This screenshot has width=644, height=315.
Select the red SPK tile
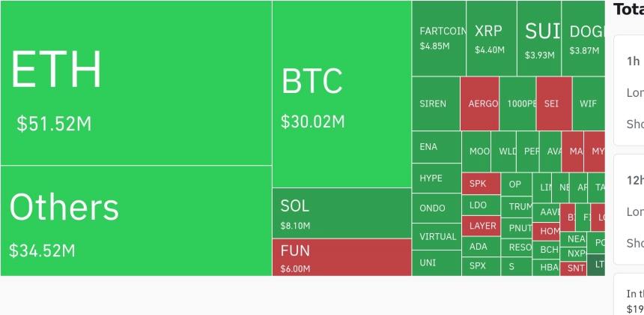click(481, 184)
